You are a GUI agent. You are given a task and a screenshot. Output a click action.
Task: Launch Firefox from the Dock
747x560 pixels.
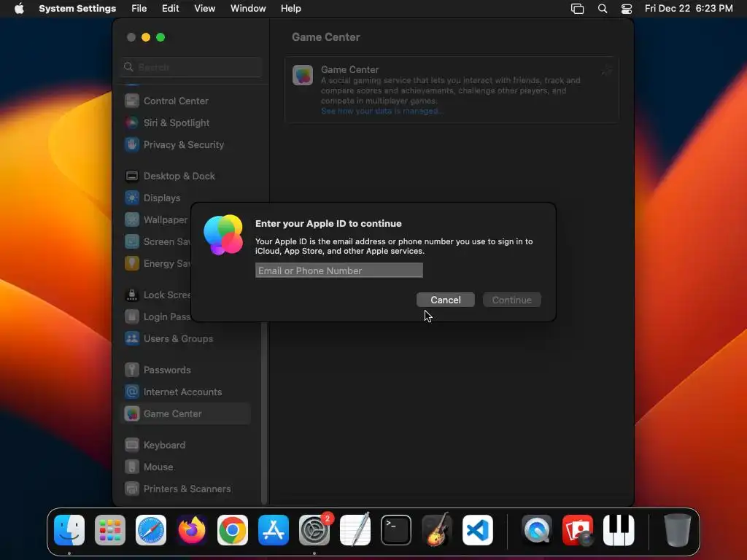coord(192,530)
